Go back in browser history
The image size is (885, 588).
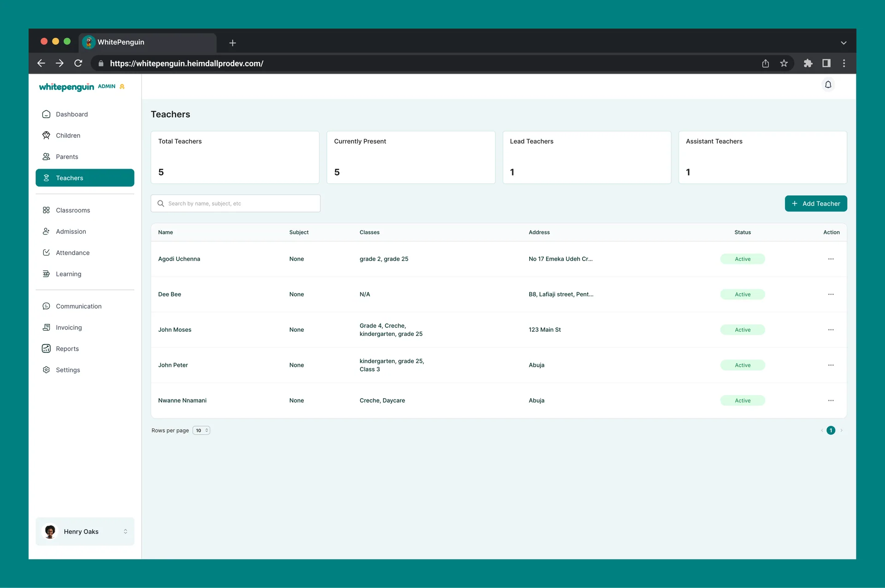click(x=41, y=63)
